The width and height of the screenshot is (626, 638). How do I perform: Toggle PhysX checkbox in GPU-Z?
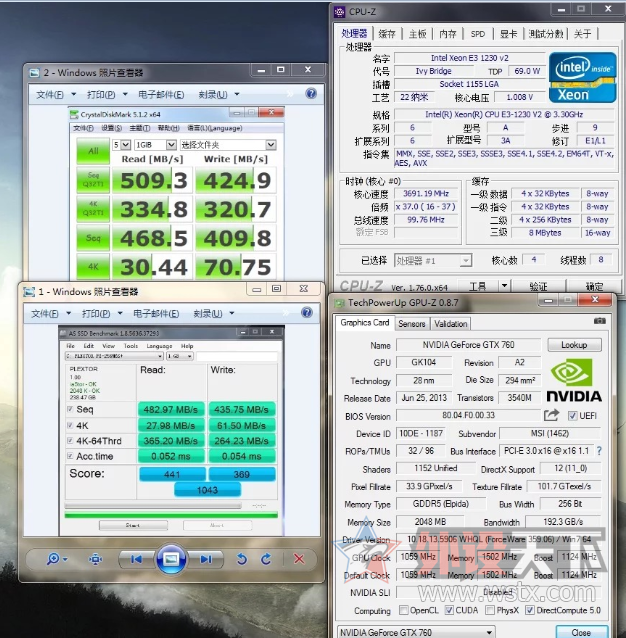click(x=490, y=610)
